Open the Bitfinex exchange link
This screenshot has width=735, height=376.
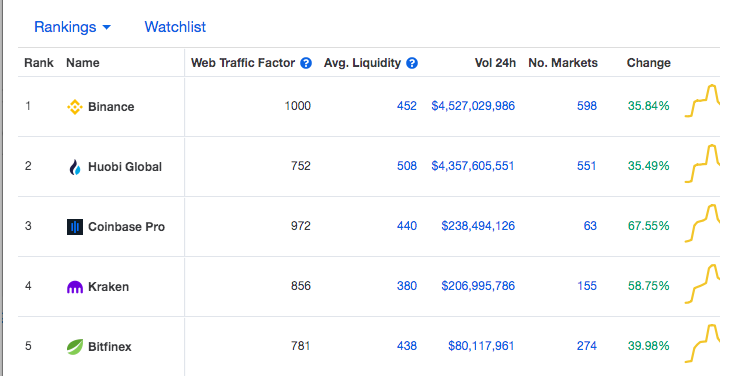[x=110, y=347]
